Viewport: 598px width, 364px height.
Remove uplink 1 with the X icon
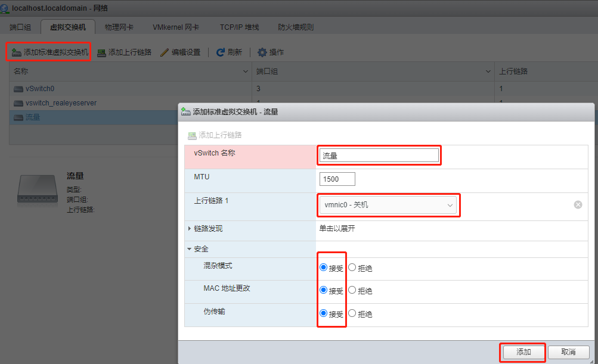coord(578,205)
